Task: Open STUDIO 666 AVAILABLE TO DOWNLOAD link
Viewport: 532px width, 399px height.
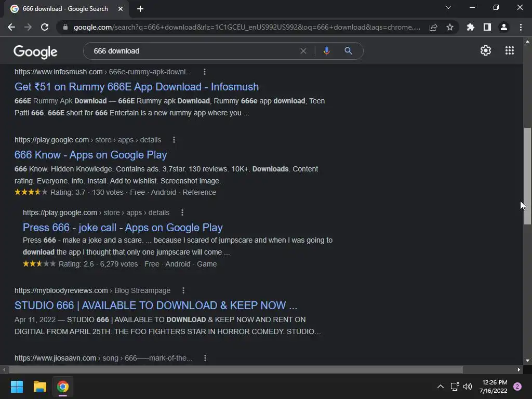Action: click(156, 305)
